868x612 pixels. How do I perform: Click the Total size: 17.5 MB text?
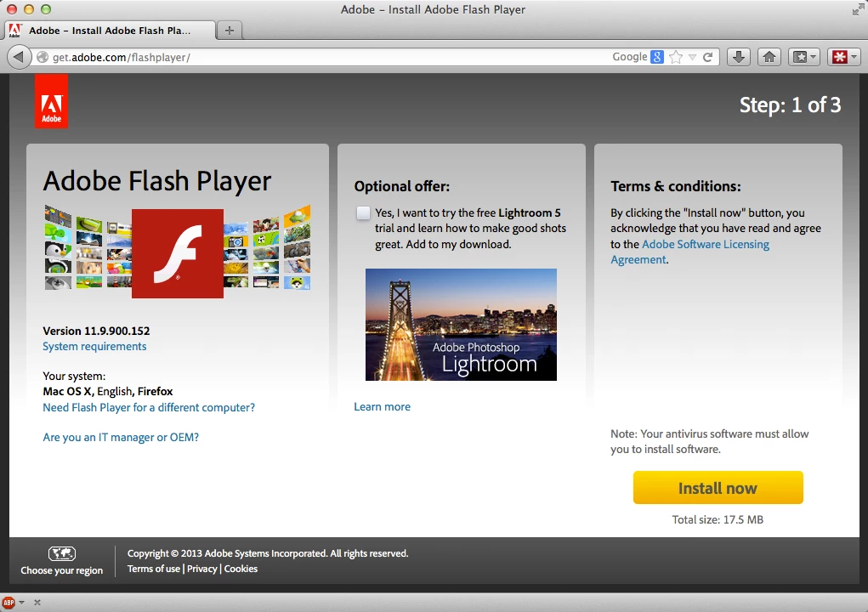[718, 519]
